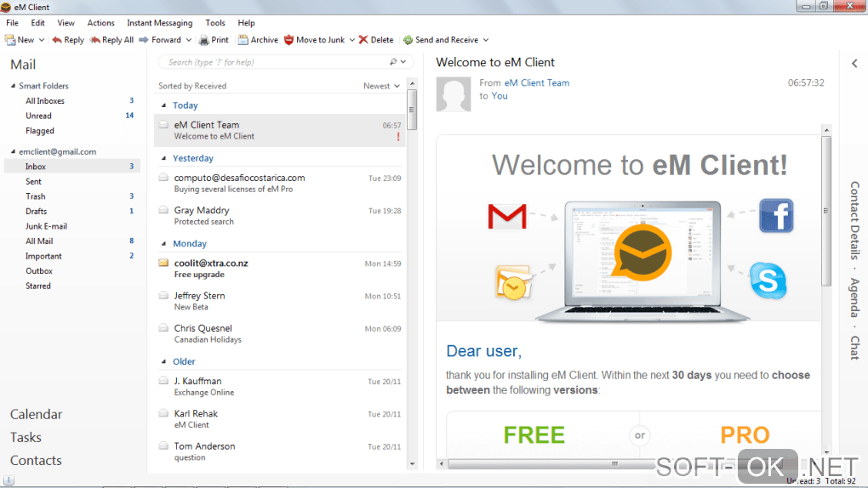Collapse the Older message group
This screenshot has height=488, width=868.
163,361
